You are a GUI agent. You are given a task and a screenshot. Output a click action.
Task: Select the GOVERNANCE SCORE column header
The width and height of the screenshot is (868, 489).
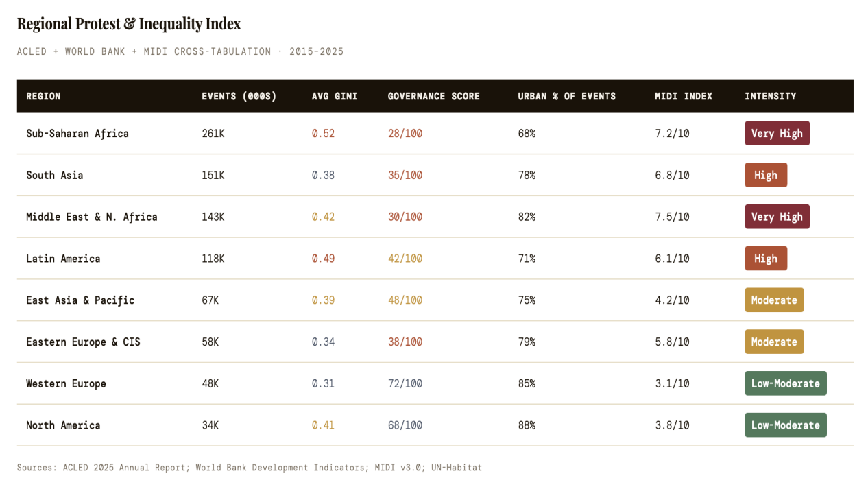433,97
